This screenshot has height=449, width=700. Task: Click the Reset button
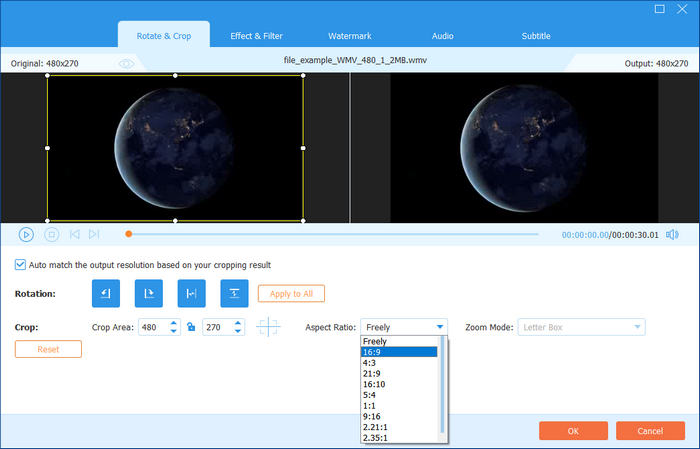coord(48,349)
